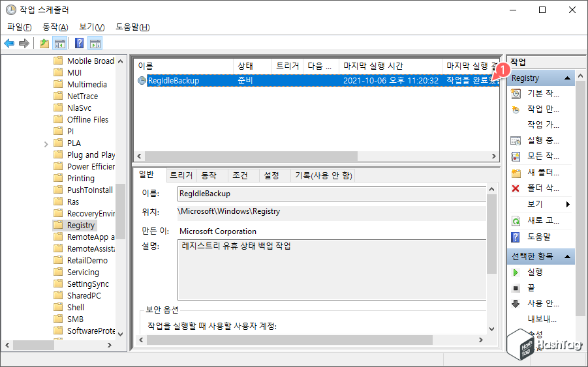Switch to the 기록(사용 안 함) tab
The image size is (588, 367).
[x=323, y=175]
